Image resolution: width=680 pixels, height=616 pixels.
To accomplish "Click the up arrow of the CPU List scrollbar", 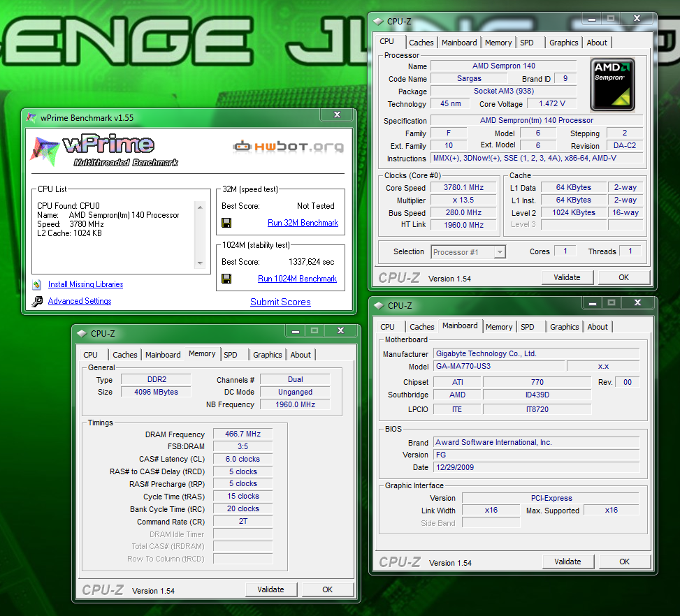I will point(200,207).
